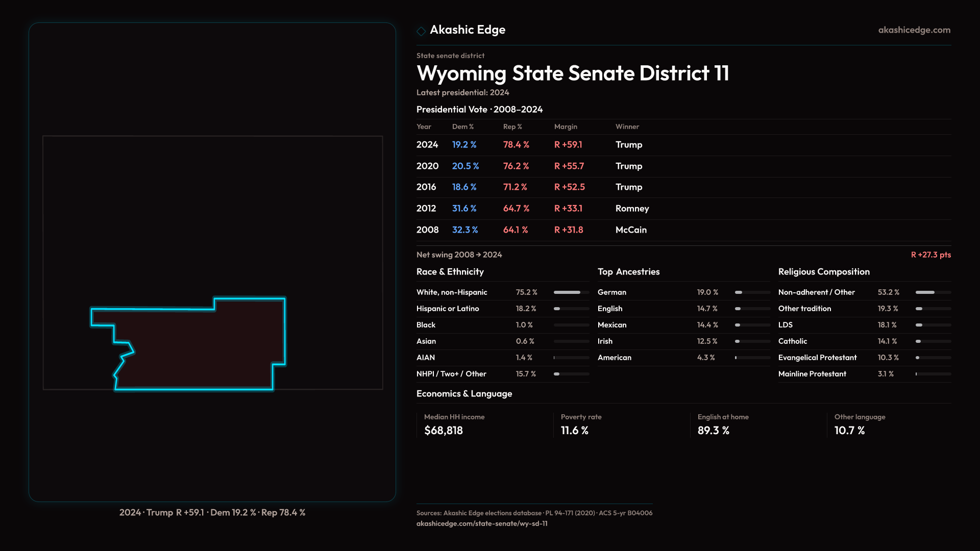Click McCain winner in 2008 row
This screenshot has width=980, height=551.
click(631, 230)
